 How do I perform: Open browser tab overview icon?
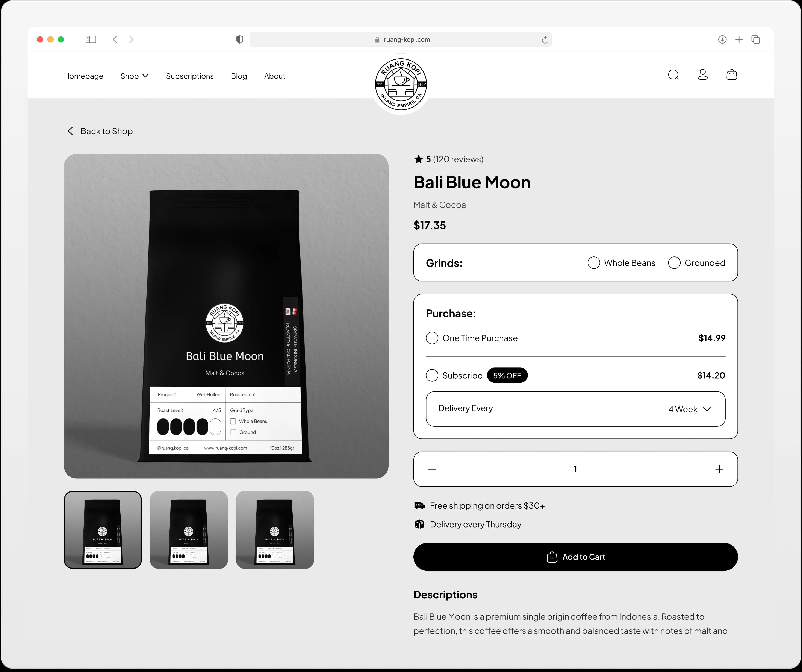tap(755, 39)
